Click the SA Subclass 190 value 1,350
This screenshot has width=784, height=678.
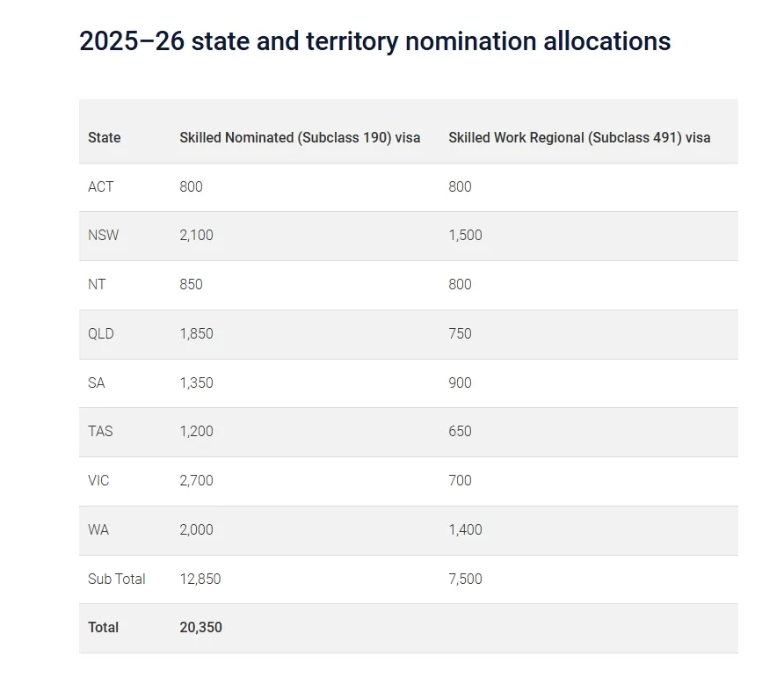click(196, 383)
